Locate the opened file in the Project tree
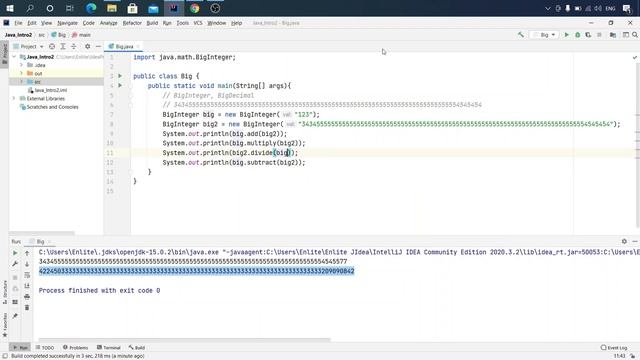The height and width of the screenshot is (360, 640). [x=52, y=47]
